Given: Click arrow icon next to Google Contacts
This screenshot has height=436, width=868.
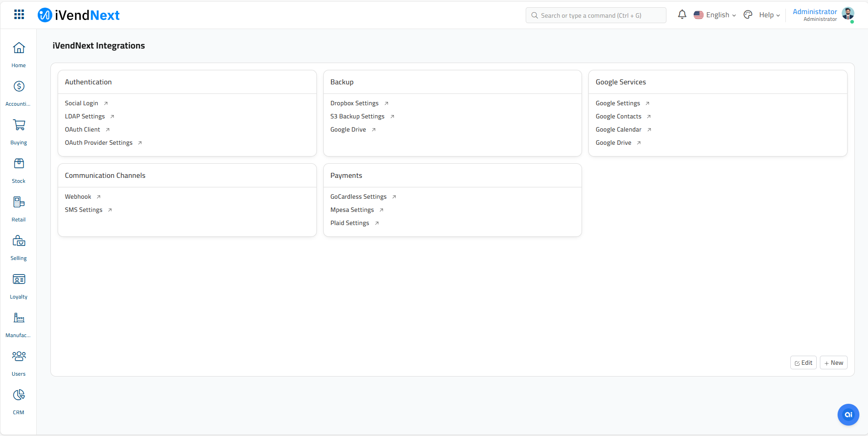Looking at the screenshot, I should coord(649,117).
